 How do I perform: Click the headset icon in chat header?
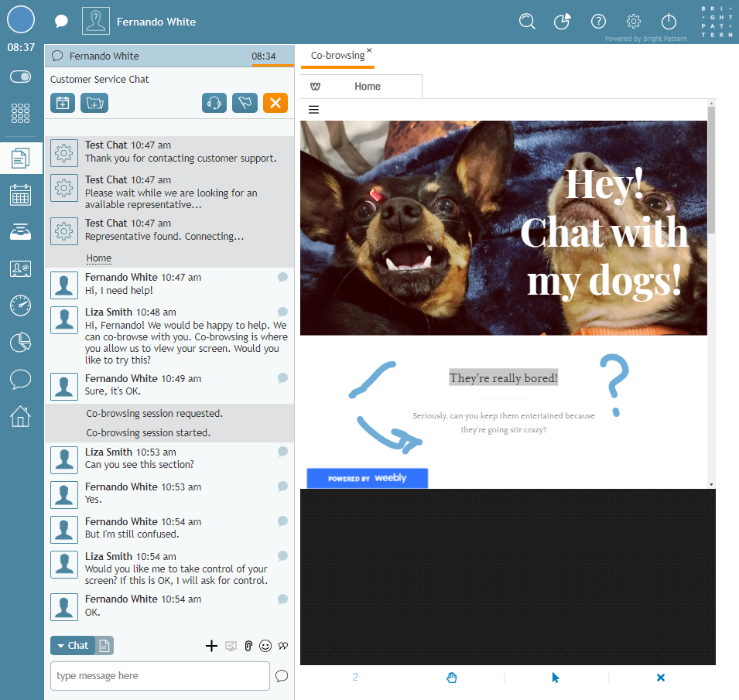(x=214, y=103)
